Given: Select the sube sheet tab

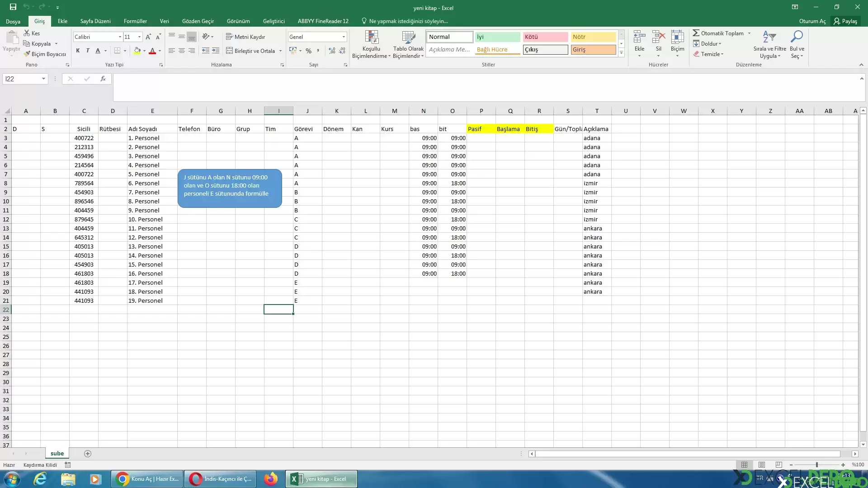Looking at the screenshot, I should coord(57,453).
